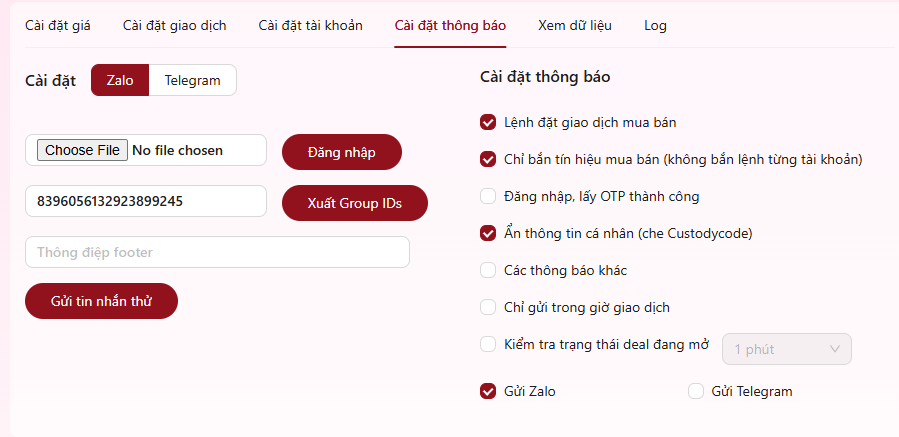Enable Chỉ gửi trong giờ giao dịch
This screenshot has width=899, height=437.
point(488,307)
